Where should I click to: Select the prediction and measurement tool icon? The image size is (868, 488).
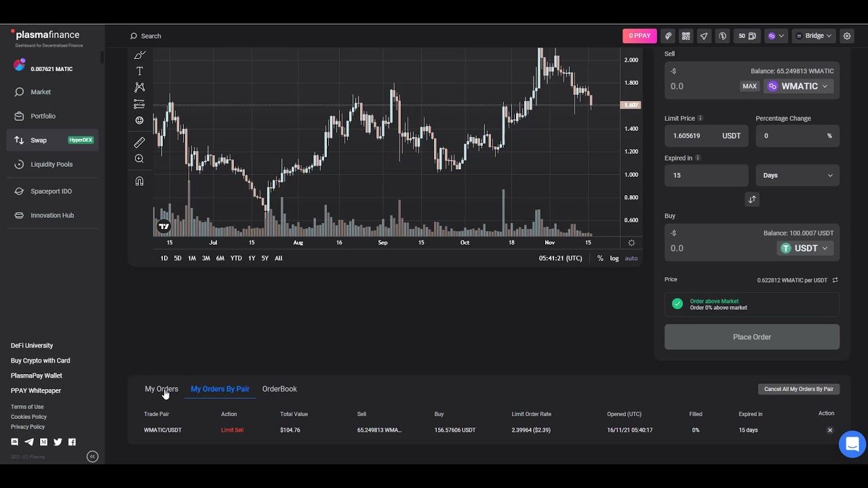(x=139, y=104)
